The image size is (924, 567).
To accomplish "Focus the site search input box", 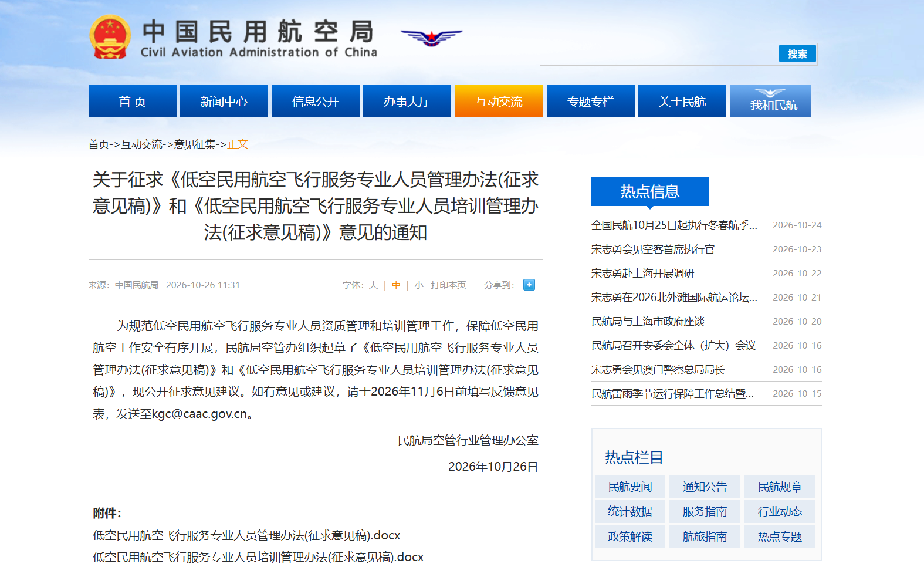I will point(659,54).
